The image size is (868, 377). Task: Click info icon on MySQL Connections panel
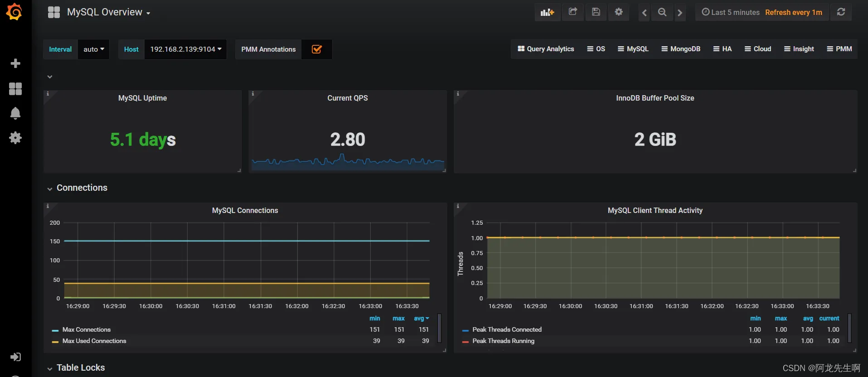48,206
